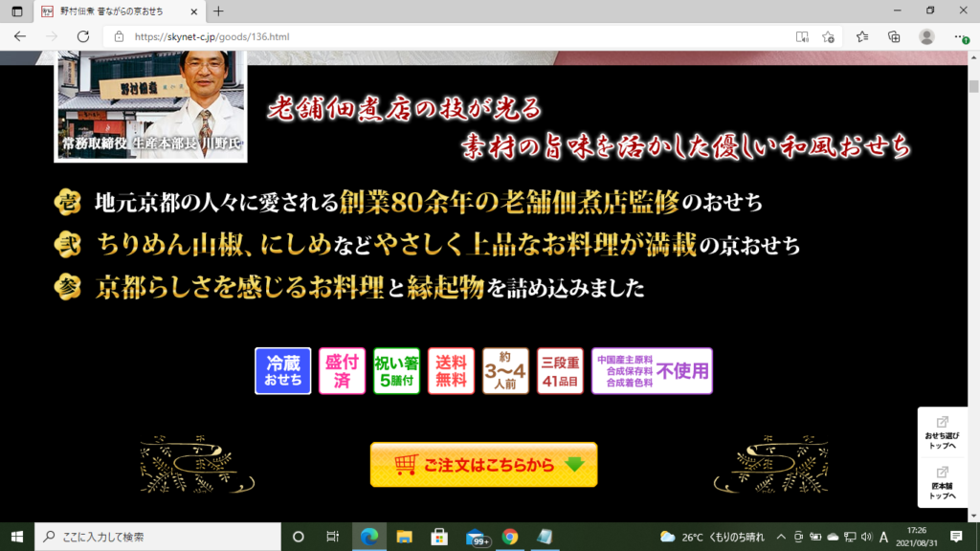Open the Windows Start menu
Screen dimensions: 980x551
[x=17, y=537]
